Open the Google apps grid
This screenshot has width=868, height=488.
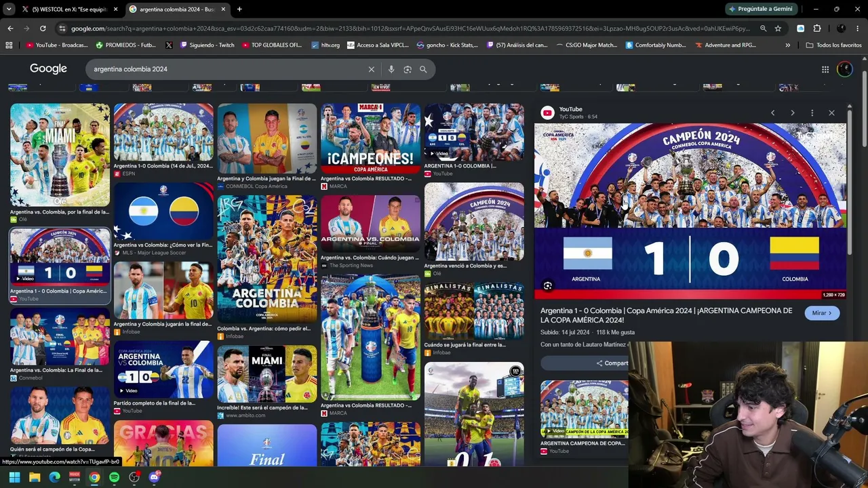coord(825,69)
